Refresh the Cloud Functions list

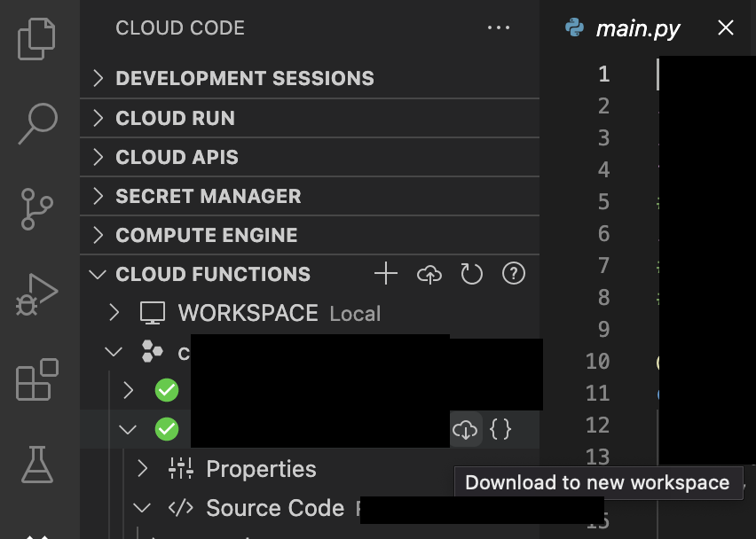point(471,274)
